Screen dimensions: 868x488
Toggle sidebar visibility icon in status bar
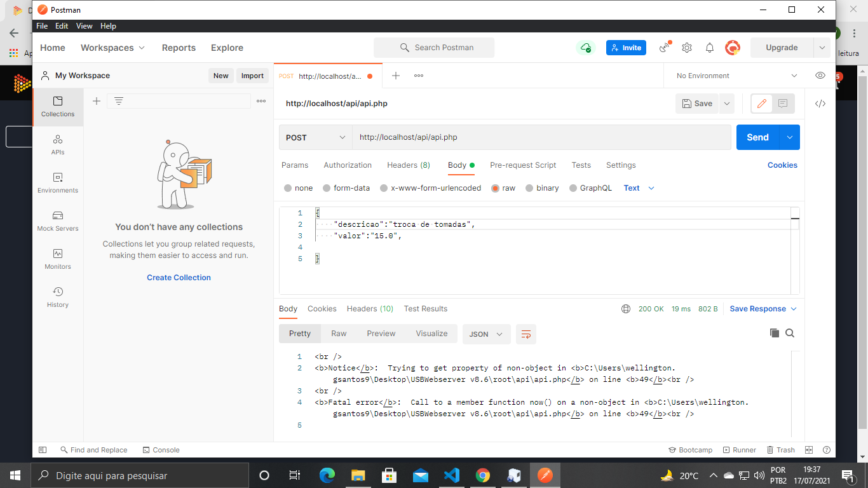tap(43, 450)
